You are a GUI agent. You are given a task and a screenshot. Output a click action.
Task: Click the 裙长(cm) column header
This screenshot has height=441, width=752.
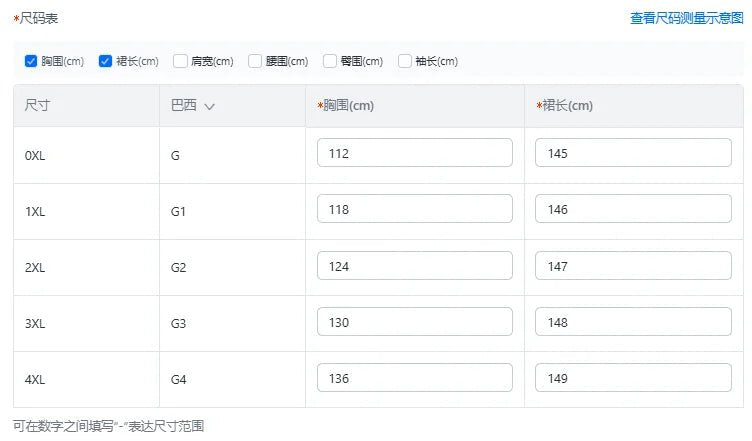(564, 105)
